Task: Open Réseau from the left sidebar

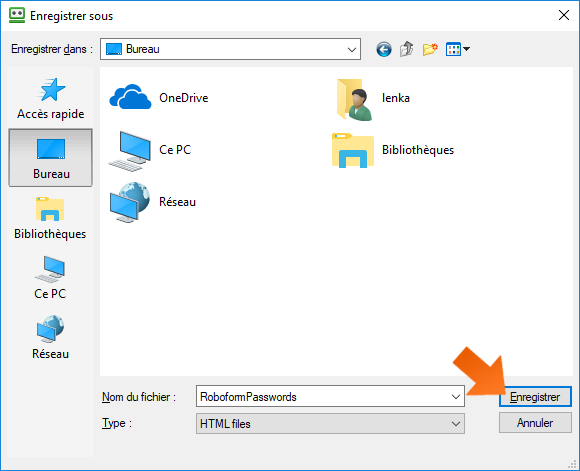Action: [51, 338]
